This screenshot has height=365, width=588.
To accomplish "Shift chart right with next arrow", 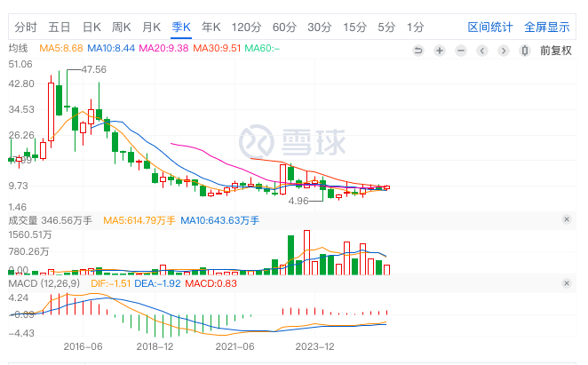I will pos(504,51).
